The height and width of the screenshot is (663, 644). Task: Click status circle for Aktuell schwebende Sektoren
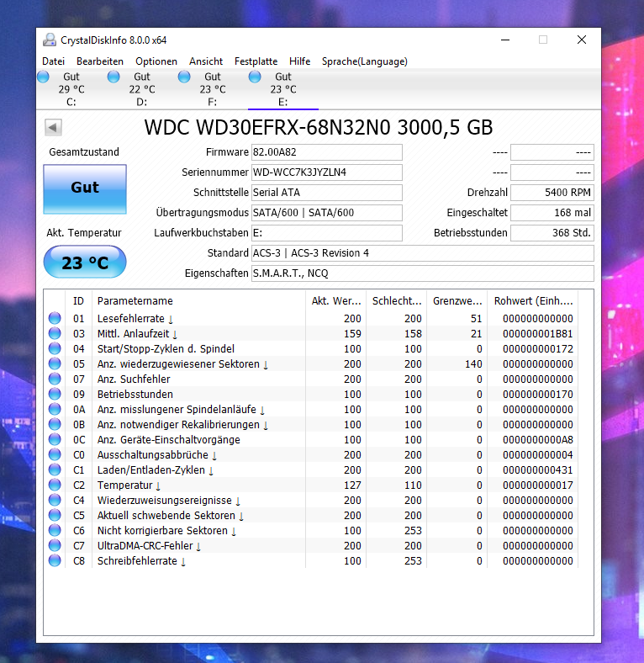(x=55, y=515)
